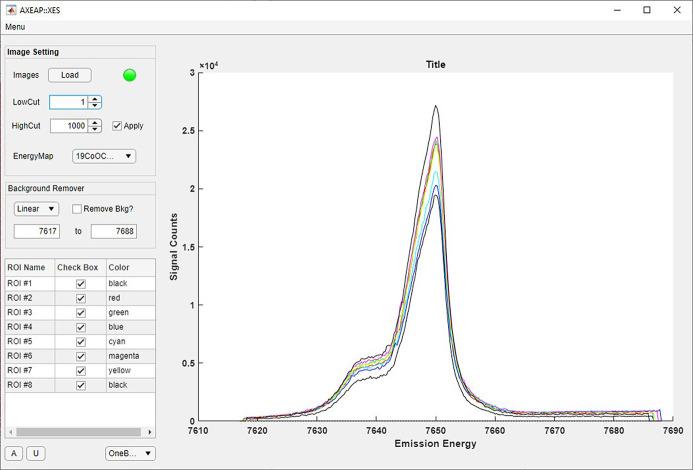Click the AXEAP::XES app icon in title bar

10,9
